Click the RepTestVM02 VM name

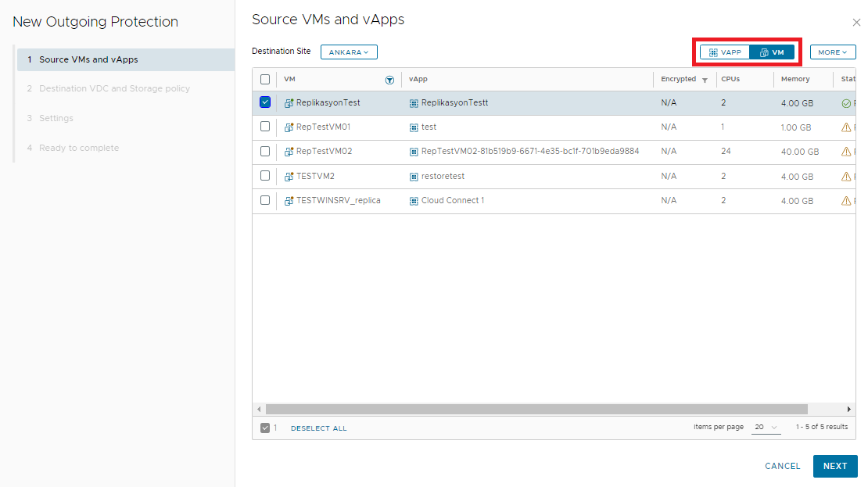tap(324, 152)
